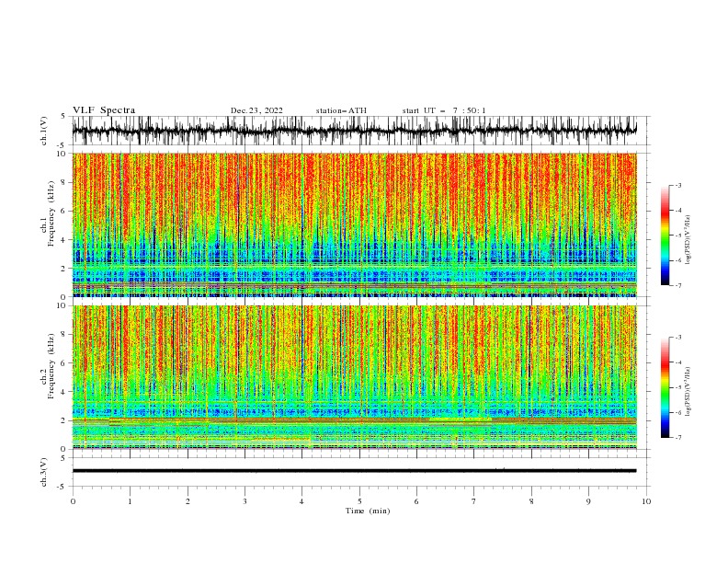Click the "2" kHz tick on ch.1 frequency axis
The image size is (728, 563).
click(x=64, y=269)
